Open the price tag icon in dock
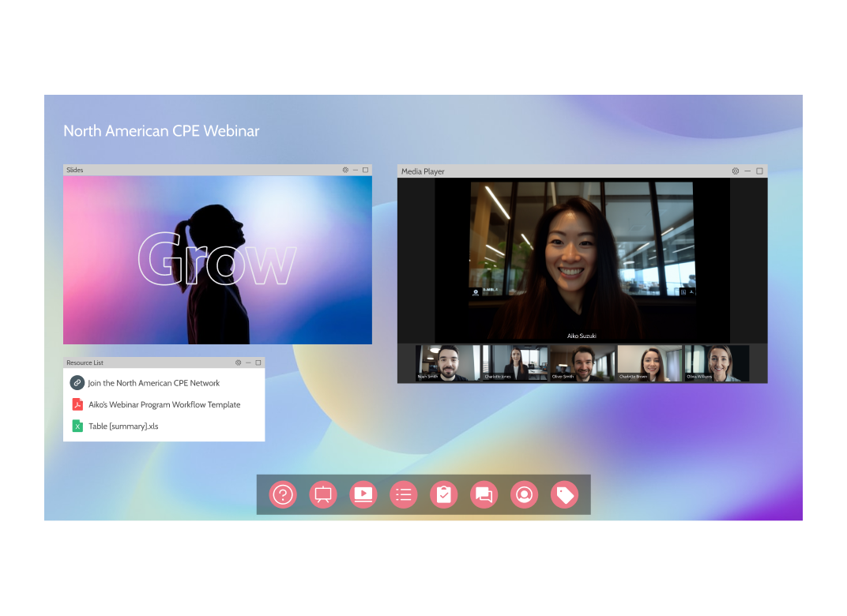 coord(564,494)
